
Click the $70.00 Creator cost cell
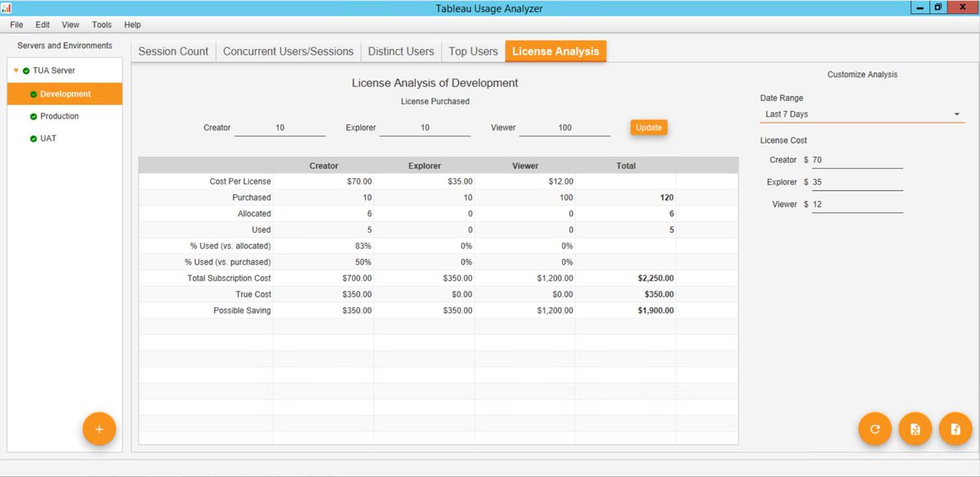[x=323, y=181]
